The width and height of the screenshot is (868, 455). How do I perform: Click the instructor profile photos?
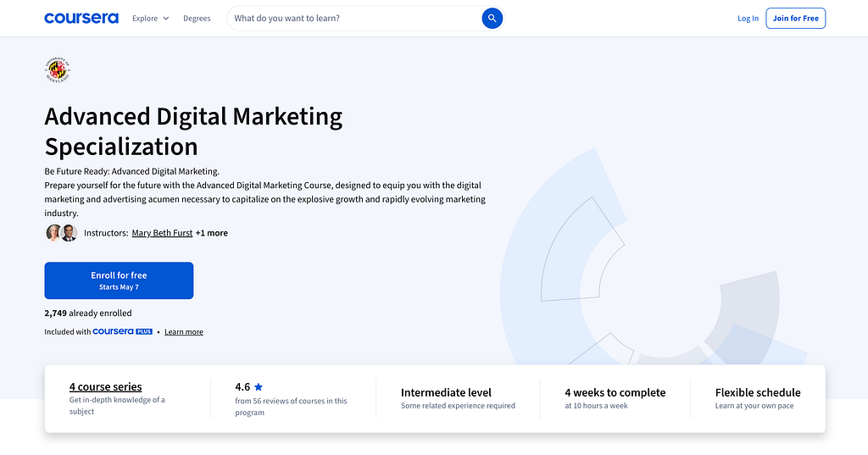pos(61,233)
